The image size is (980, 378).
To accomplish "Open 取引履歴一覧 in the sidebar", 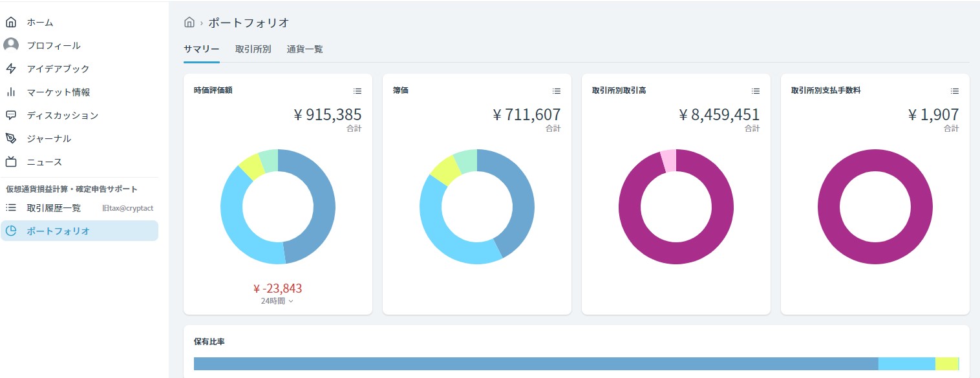I will point(54,208).
